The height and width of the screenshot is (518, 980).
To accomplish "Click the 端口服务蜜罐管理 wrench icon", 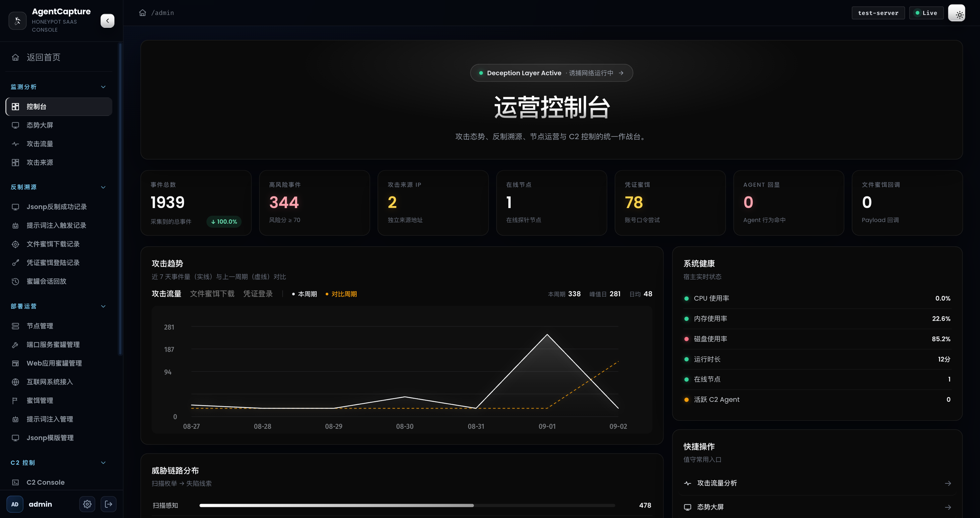I will tap(15, 345).
